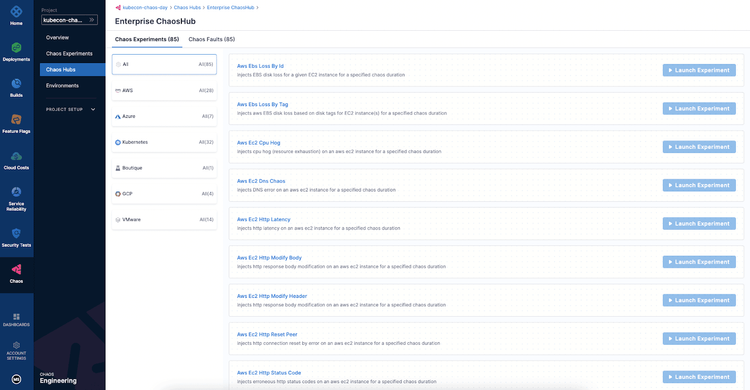Click the All category icon
The width and height of the screenshot is (750, 390).
pos(118,64)
